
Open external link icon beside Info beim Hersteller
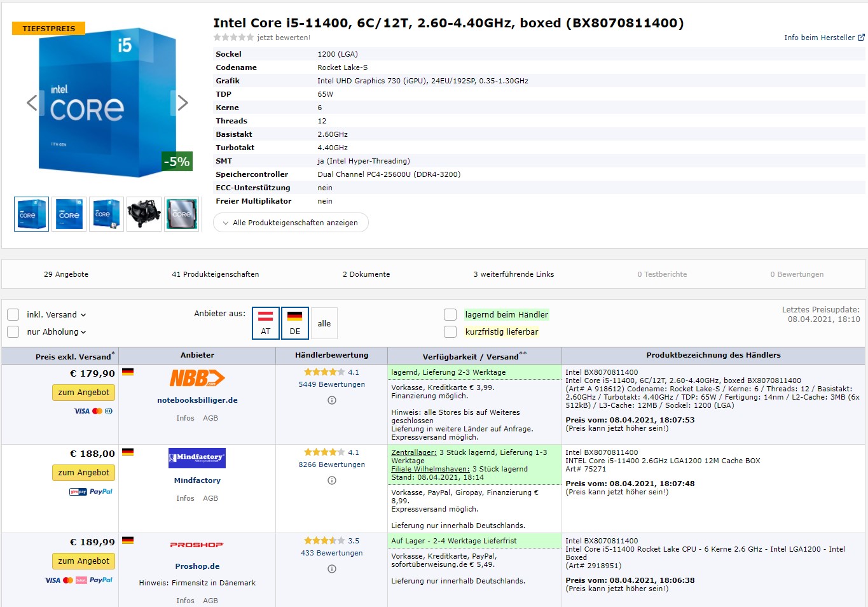[x=861, y=38]
